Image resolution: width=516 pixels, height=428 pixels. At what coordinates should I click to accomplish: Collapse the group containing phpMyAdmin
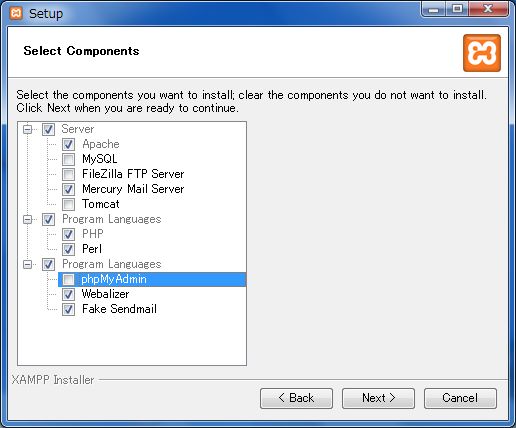tap(27, 264)
